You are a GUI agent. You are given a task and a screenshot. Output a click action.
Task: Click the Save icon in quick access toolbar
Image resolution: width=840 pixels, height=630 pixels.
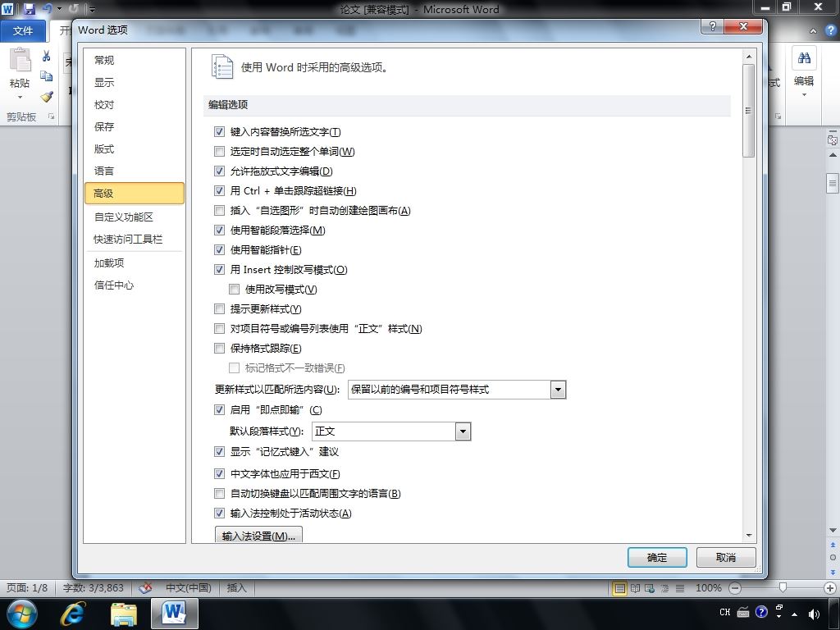click(30, 9)
